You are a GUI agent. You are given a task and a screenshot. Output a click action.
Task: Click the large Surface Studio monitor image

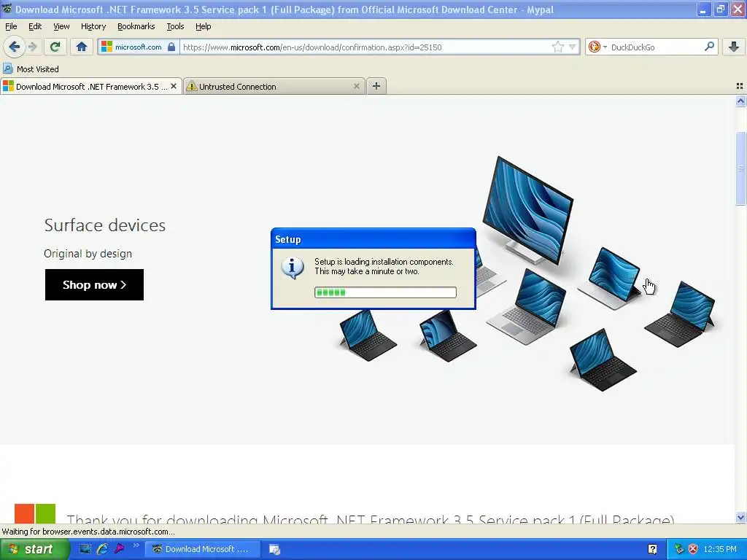pyautogui.click(x=528, y=209)
